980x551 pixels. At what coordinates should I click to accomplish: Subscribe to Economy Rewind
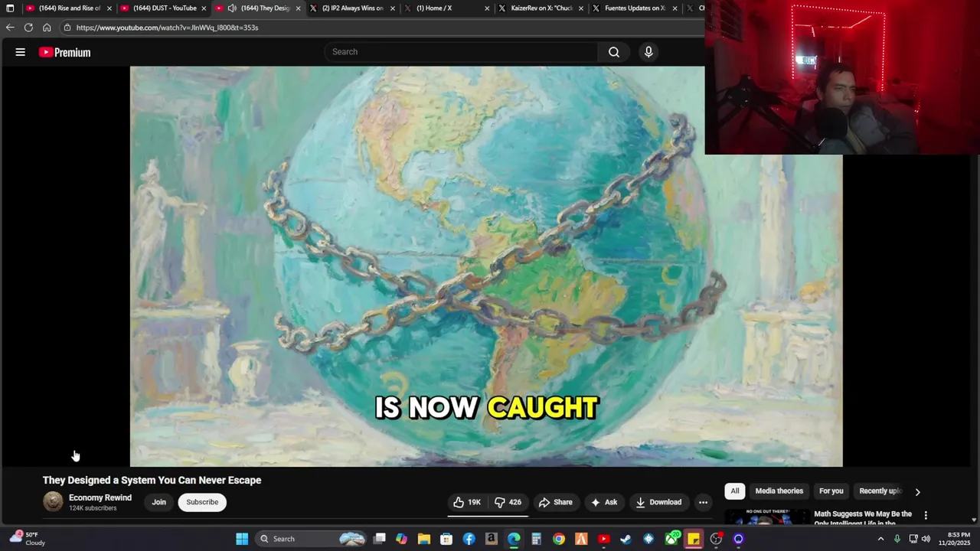coord(202,502)
